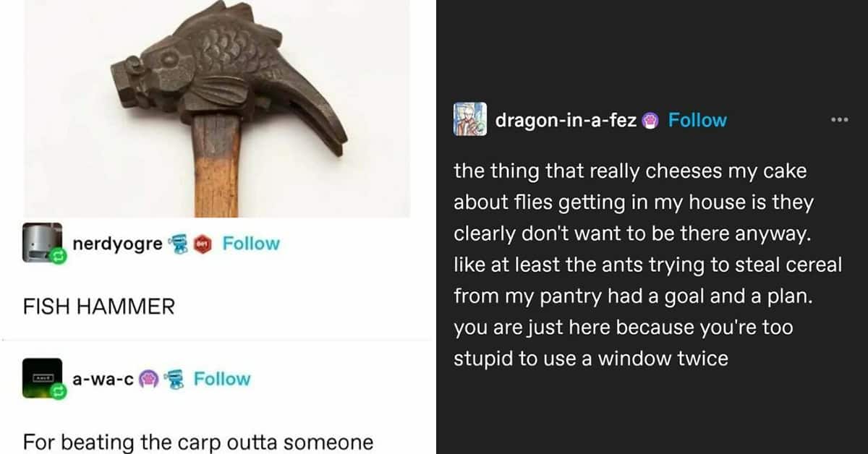This screenshot has height=454, width=868.
Task: Click the FISH HAMMER post text
Action: coord(99,307)
